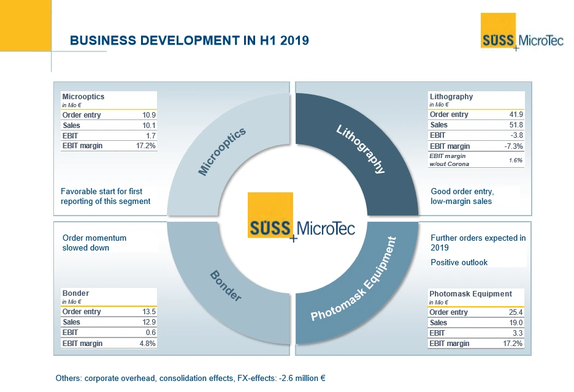
Task: Select the Bonder Sales value 12.9
Action: [148, 322]
